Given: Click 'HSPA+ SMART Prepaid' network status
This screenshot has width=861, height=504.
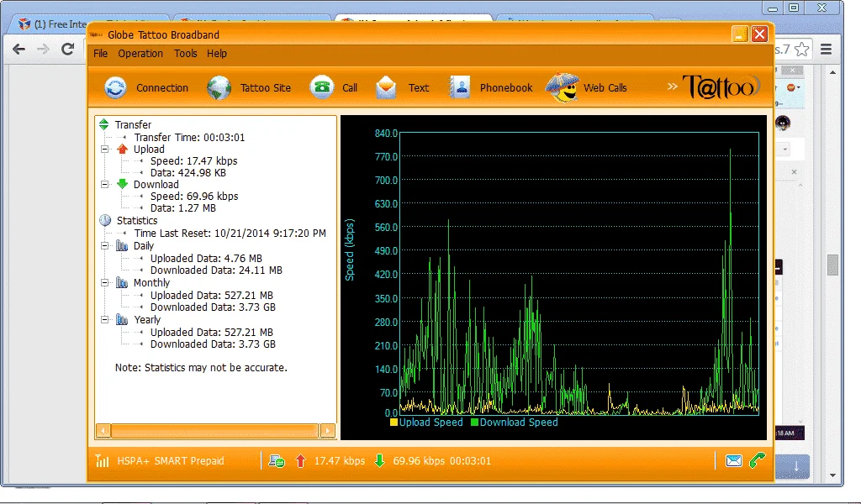Looking at the screenshot, I should point(171,461).
